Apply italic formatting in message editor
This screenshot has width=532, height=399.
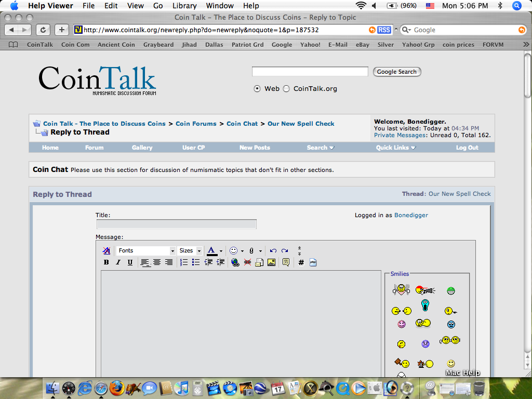tap(118, 262)
